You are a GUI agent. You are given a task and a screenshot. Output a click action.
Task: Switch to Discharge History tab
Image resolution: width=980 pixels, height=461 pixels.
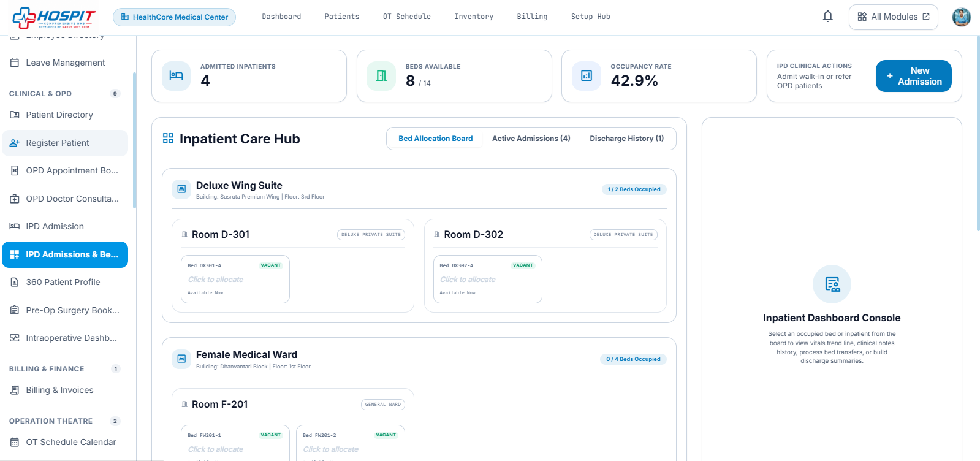(x=626, y=139)
